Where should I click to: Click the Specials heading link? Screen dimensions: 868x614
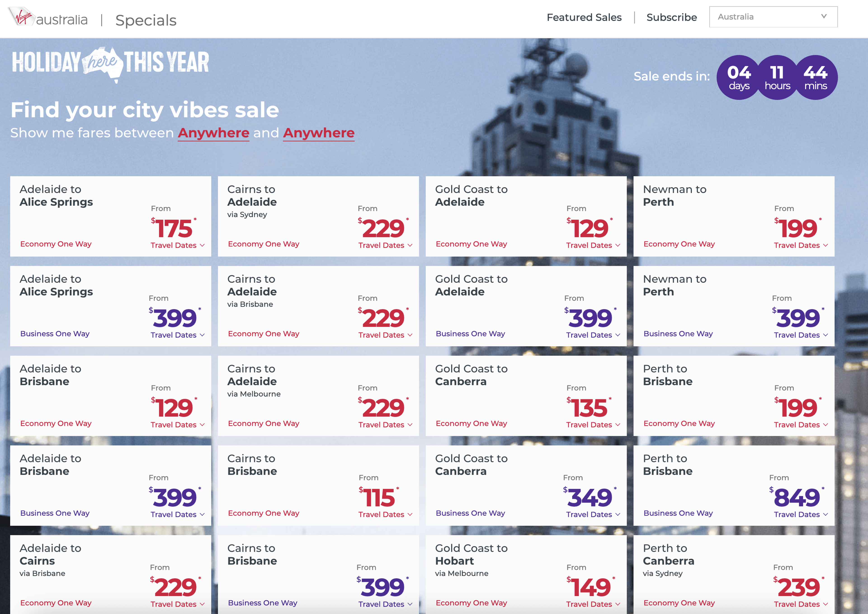pos(146,20)
